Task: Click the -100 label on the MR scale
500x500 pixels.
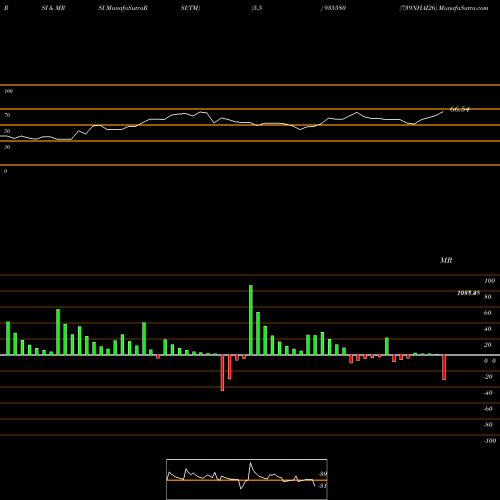Action: click(x=489, y=441)
